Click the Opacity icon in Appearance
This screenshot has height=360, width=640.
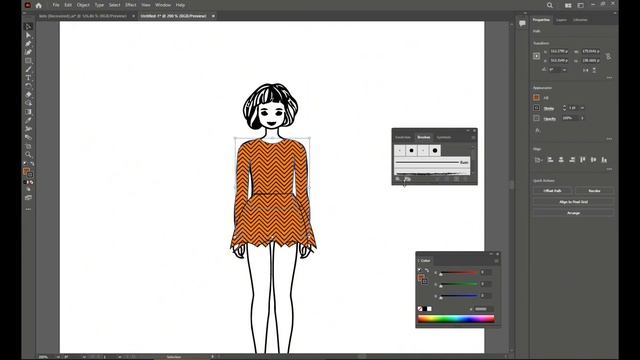536,118
